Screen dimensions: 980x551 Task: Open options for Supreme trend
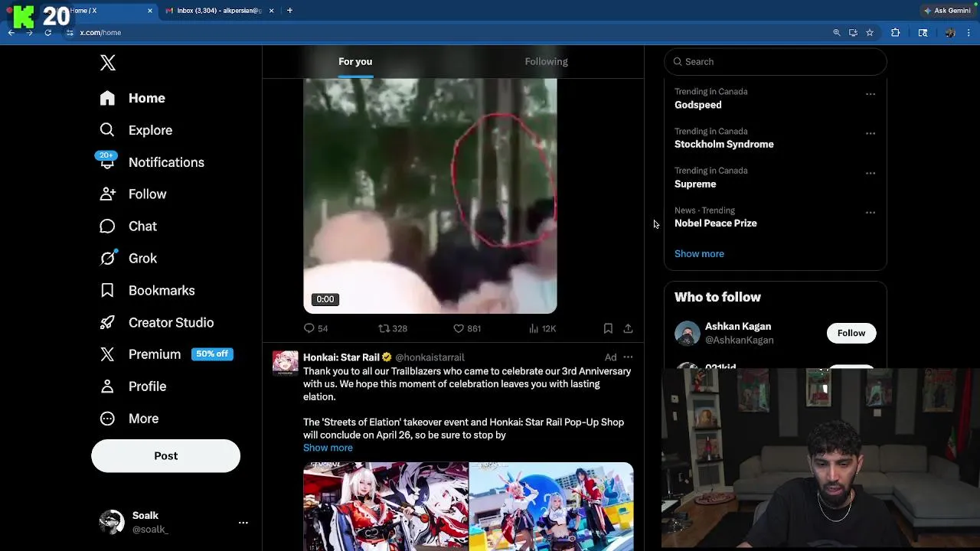pyautogui.click(x=871, y=173)
